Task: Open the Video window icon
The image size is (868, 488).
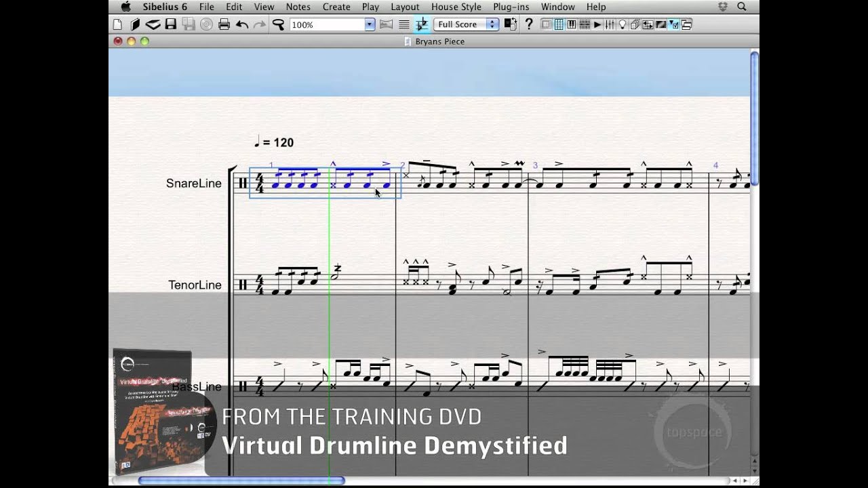Action: [661, 24]
